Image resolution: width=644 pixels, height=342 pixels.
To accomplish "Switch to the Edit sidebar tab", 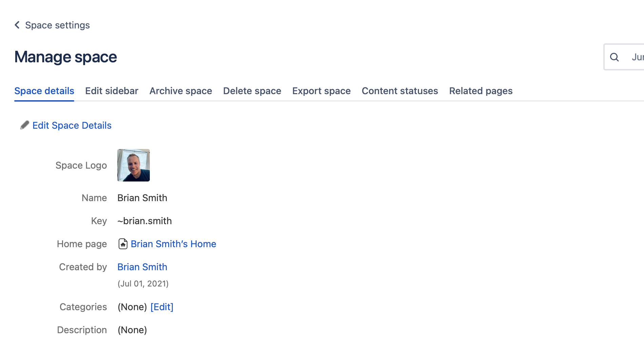I will [112, 91].
